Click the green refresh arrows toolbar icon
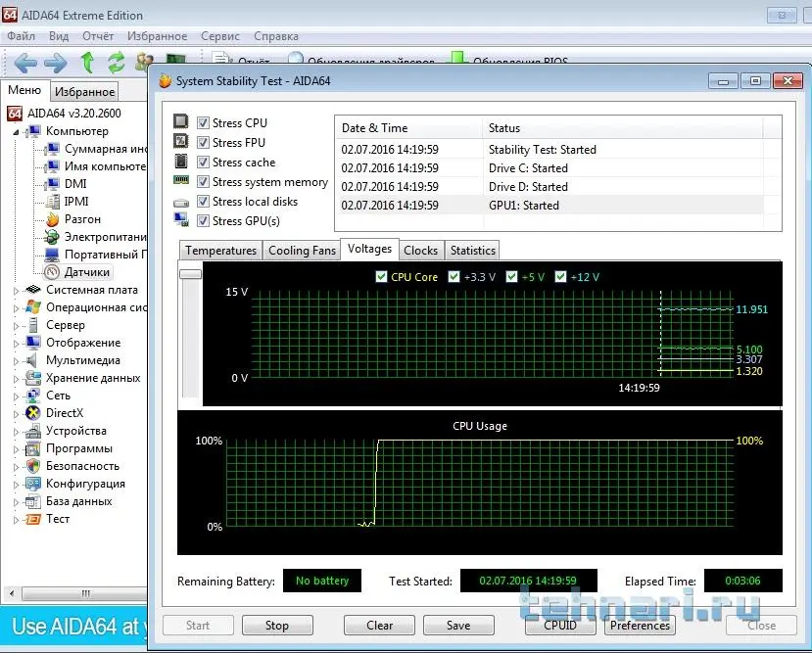Image resolution: width=812 pixels, height=653 pixels. [x=116, y=64]
